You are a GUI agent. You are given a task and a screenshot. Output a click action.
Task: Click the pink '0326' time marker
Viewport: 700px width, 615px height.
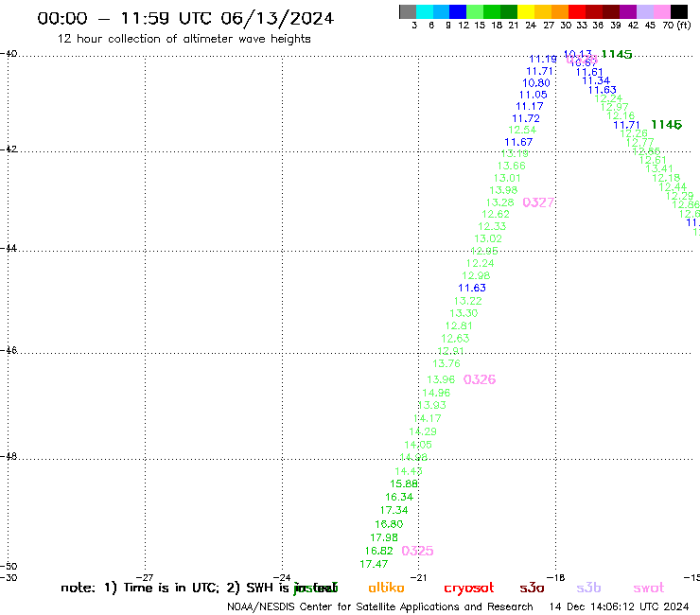click(480, 379)
